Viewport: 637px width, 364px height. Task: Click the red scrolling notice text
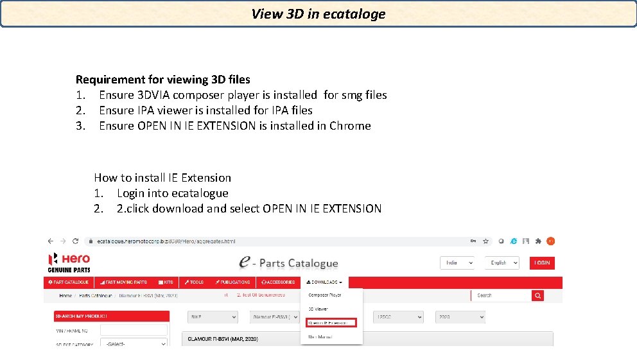(x=261, y=295)
